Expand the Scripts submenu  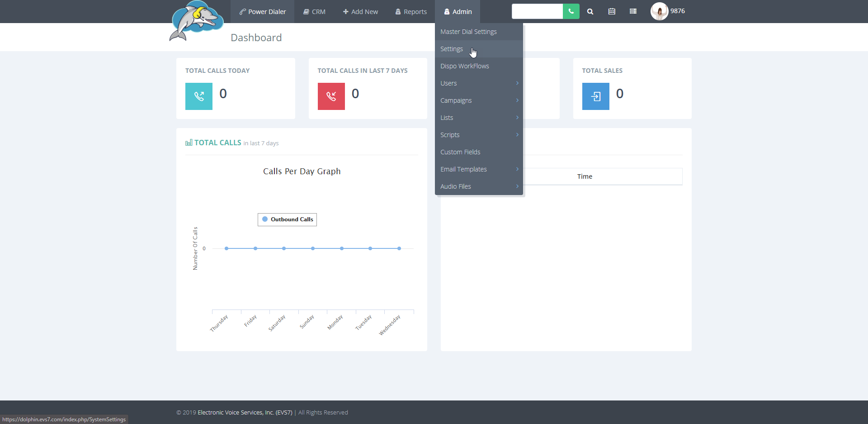pos(479,135)
